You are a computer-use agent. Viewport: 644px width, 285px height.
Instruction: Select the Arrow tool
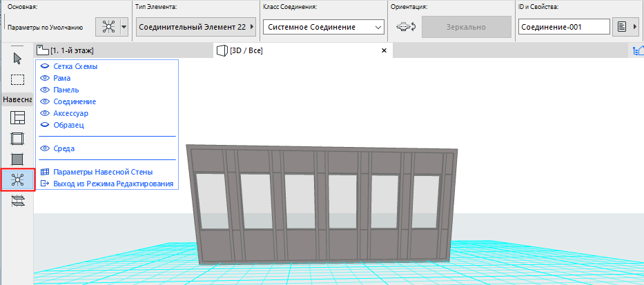17,59
